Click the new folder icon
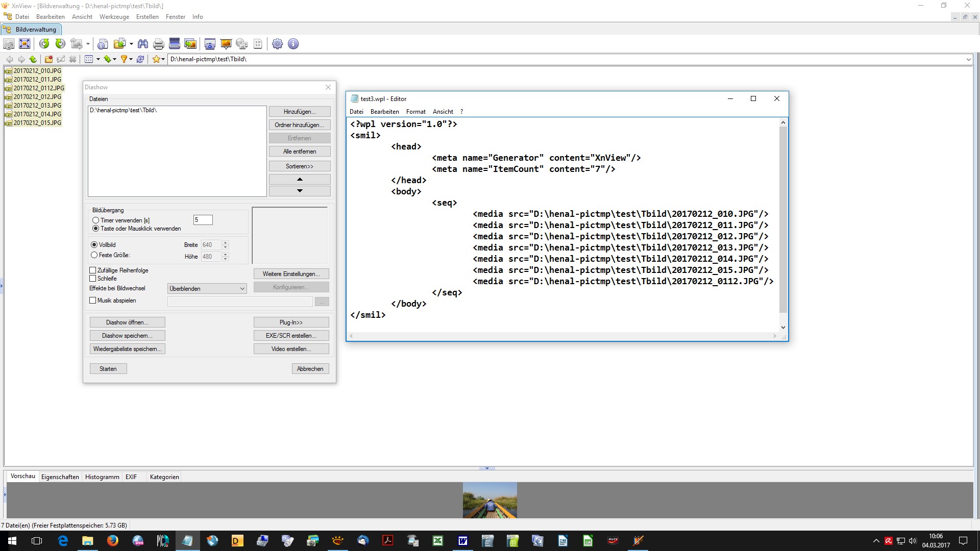980x551 pixels. click(x=48, y=59)
